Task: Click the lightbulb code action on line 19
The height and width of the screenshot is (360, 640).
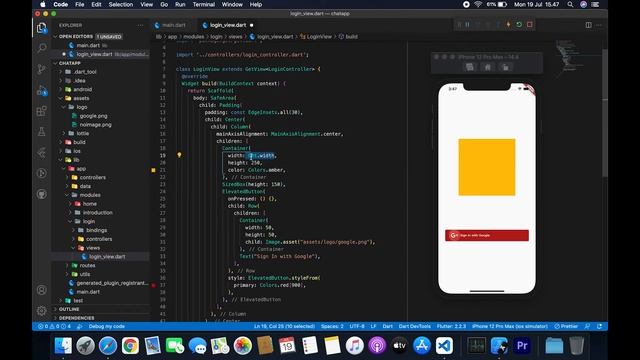Action: click(x=179, y=155)
